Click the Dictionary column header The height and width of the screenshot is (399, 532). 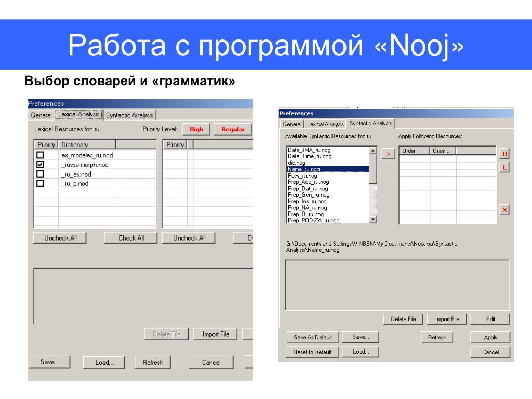point(87,144)
